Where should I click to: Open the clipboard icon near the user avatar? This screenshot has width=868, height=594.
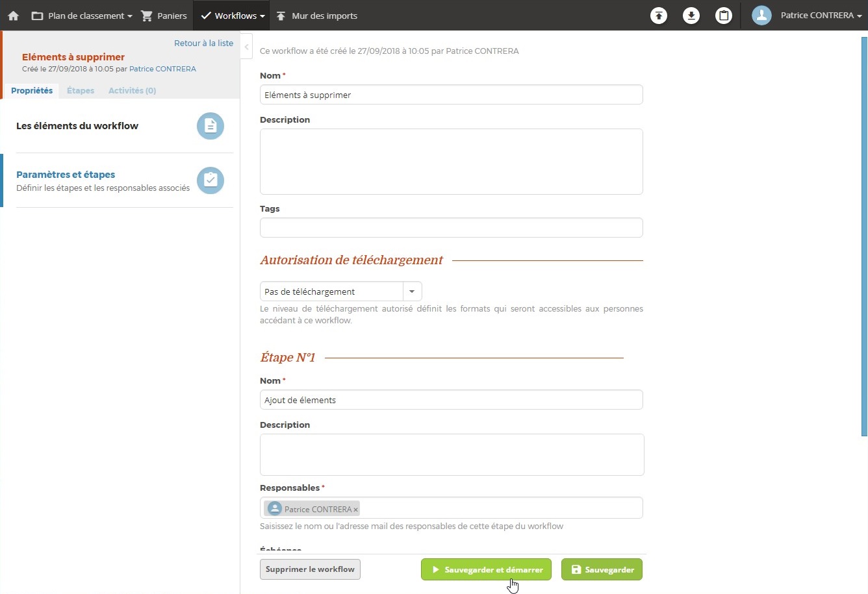click(724, 15)
